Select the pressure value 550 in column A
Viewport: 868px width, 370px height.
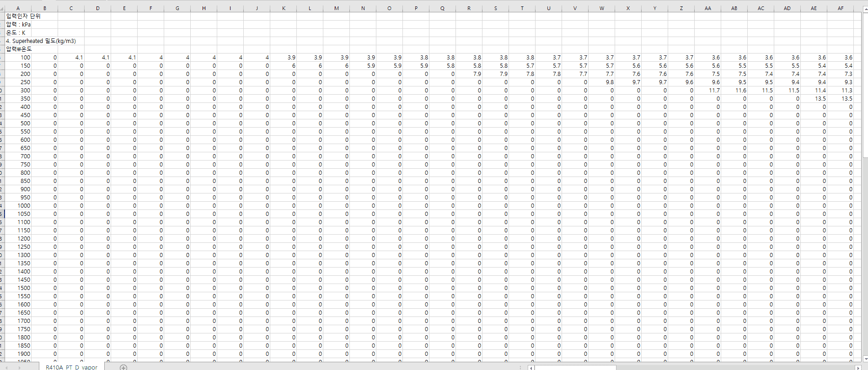click(x=18, y=131)
